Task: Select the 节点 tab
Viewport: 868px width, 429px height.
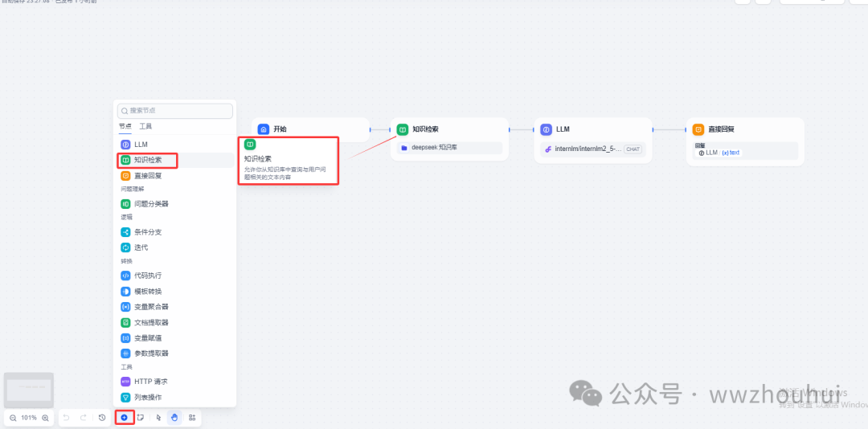Action: 125,127
